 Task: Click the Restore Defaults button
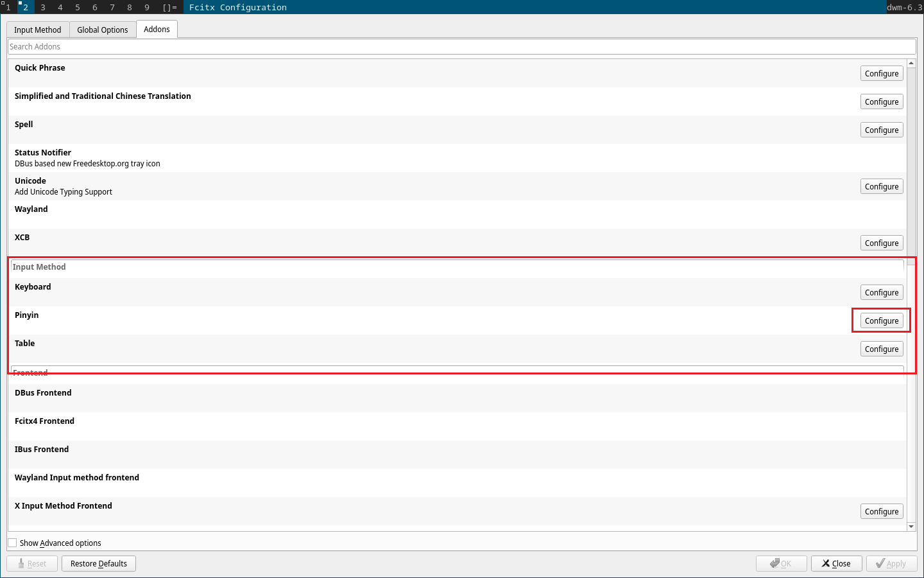pyautogui.click(x=99, y=564)
